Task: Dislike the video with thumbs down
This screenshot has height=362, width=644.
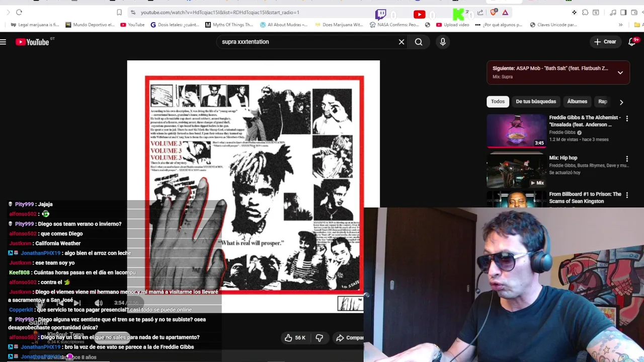Action: [319, 338]
